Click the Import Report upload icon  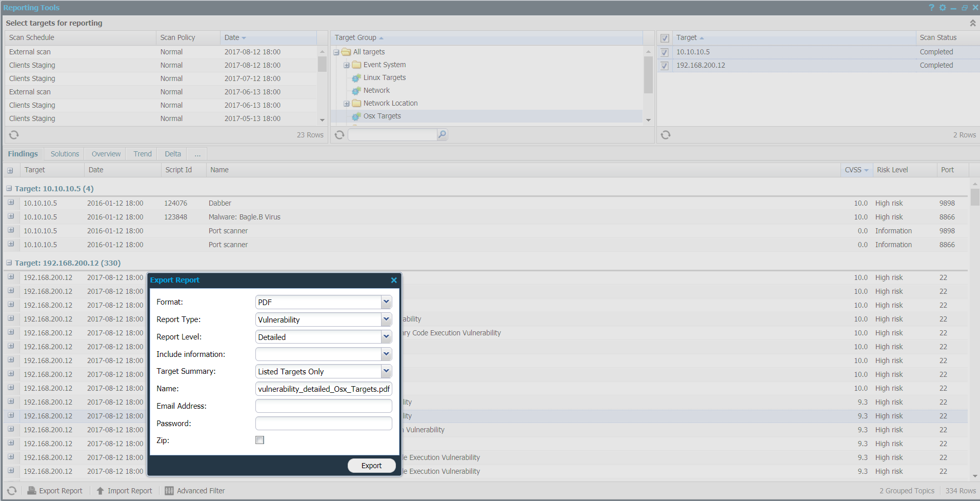(101, 491)
